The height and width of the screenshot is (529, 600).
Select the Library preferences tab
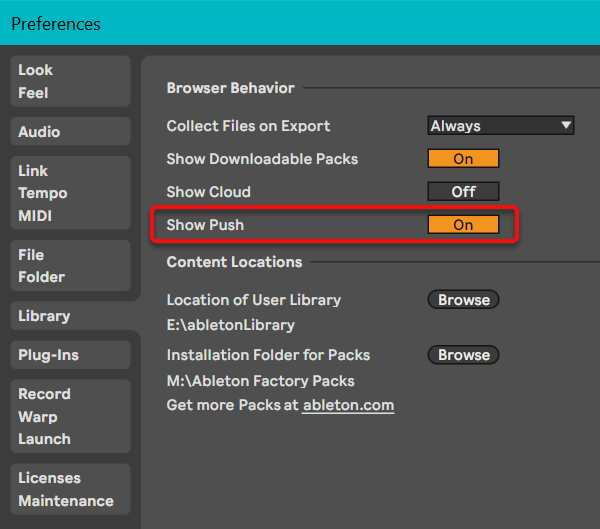click(70, 316)
